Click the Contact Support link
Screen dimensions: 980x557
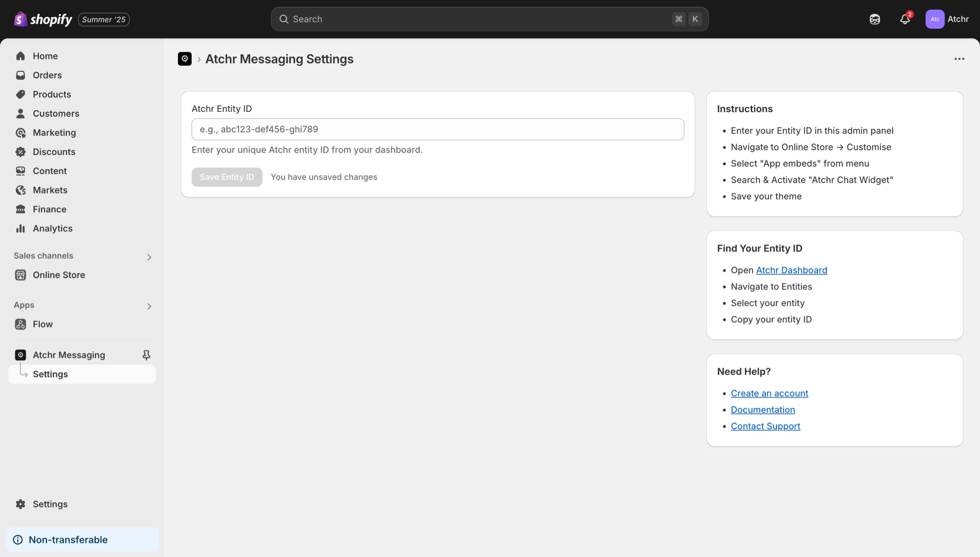tap(765, 426)
